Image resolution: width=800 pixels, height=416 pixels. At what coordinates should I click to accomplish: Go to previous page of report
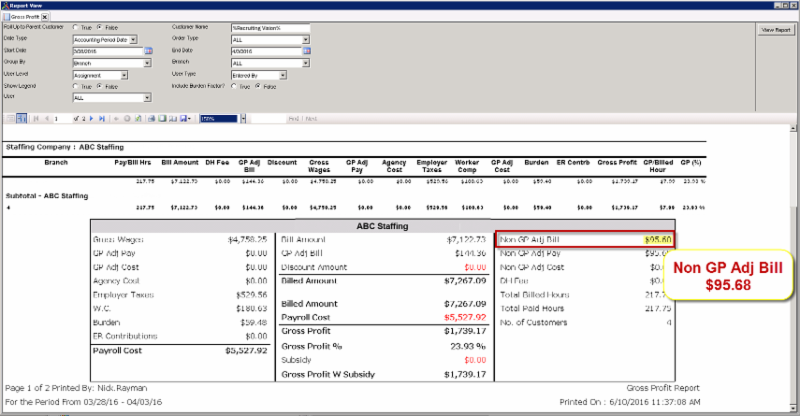47,118
